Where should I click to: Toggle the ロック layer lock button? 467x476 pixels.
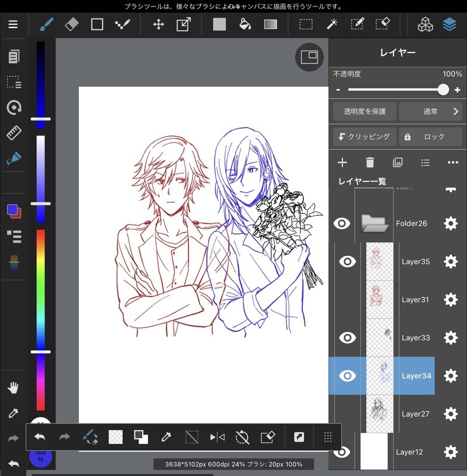pyautogui.click(x=431, y=137)
